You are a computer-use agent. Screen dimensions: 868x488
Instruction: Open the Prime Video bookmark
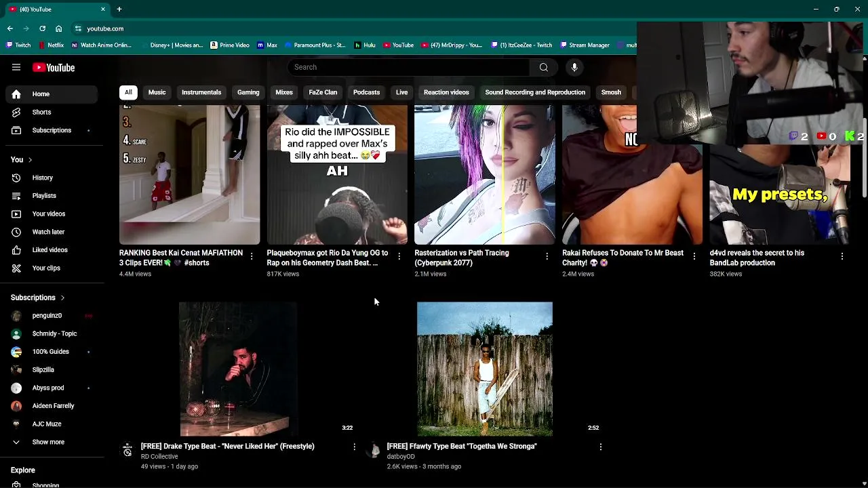click(x=230, y=45)
